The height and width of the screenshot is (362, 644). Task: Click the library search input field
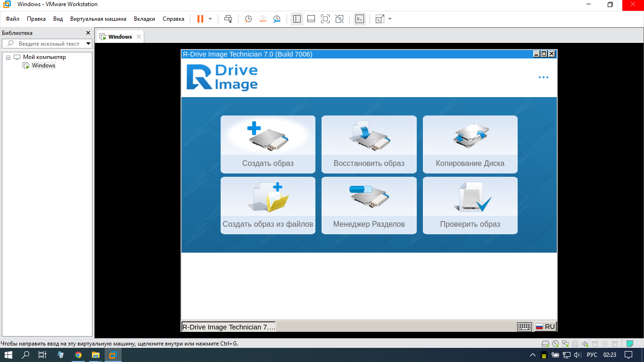click(48, 43)
